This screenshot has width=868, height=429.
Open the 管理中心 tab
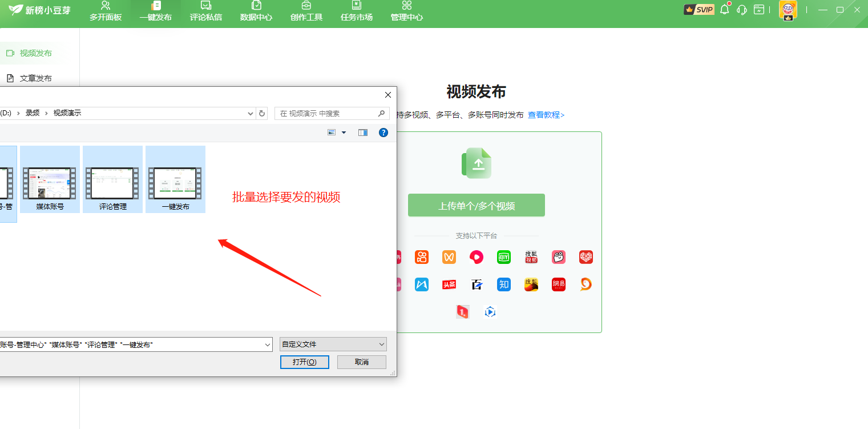407,11
